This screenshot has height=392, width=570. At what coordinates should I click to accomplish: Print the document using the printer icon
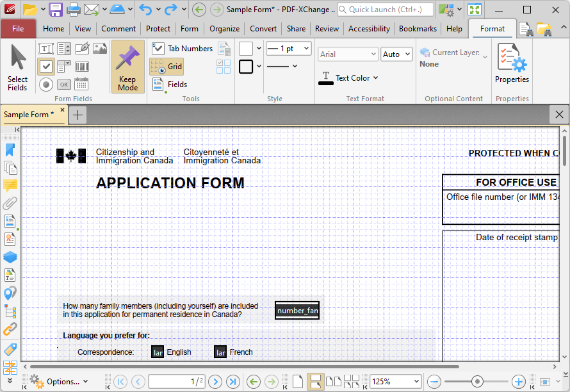coord(74,10)
